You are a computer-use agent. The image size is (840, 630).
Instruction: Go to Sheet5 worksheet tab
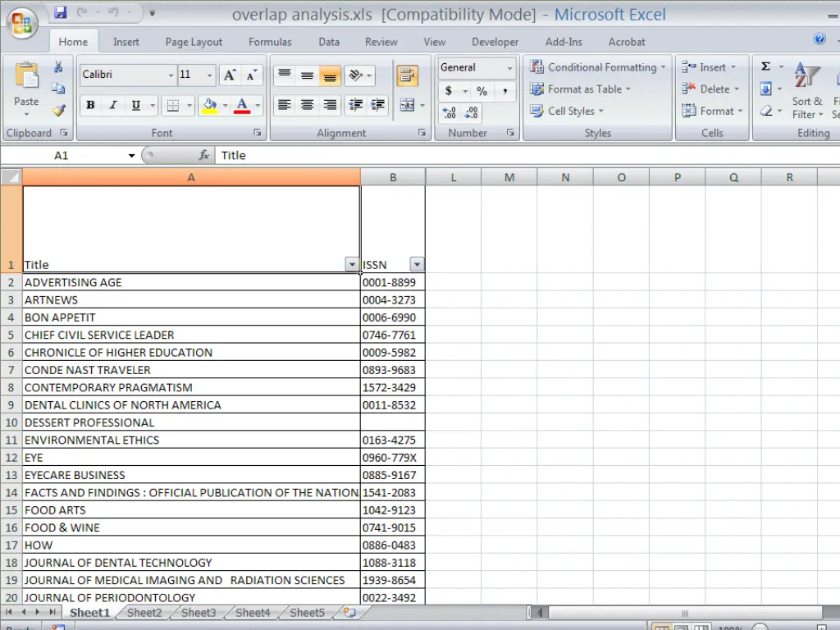(x=307, y=612)
